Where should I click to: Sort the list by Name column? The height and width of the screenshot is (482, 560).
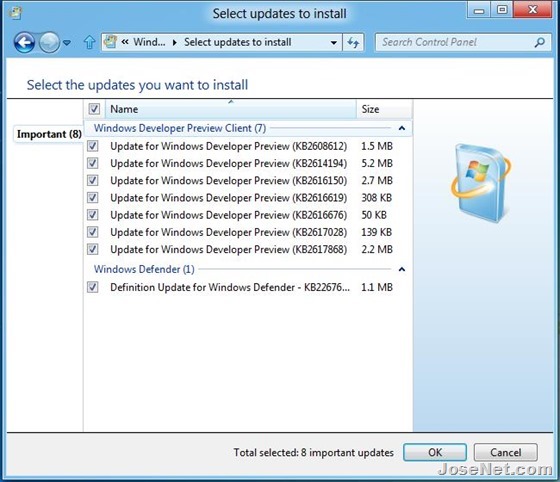(231, 109)
